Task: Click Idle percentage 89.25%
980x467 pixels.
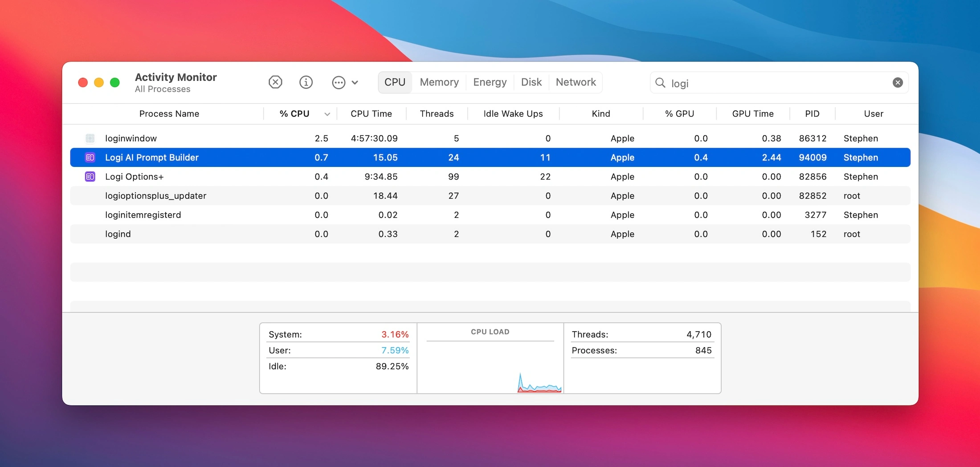Action: tap(392, 366)
